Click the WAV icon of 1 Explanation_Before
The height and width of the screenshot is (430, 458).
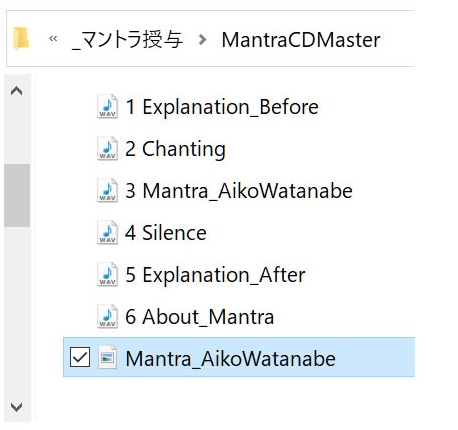(107, 107)
